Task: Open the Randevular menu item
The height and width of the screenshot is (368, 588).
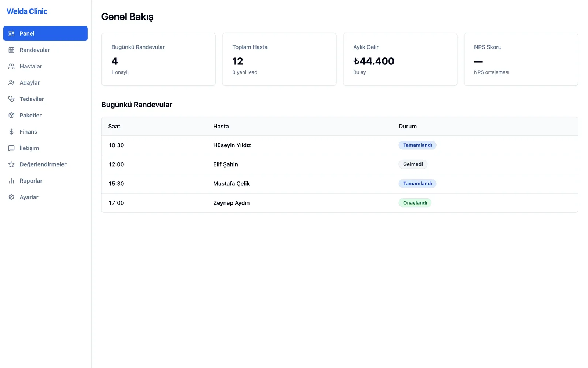Action: tap(46, 50)
